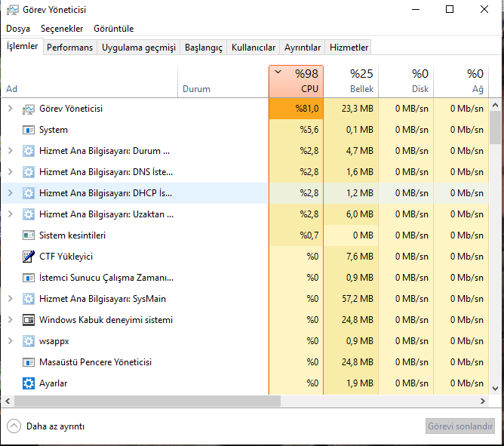Select the Sistem kesintileri row name

pos(72,235)
